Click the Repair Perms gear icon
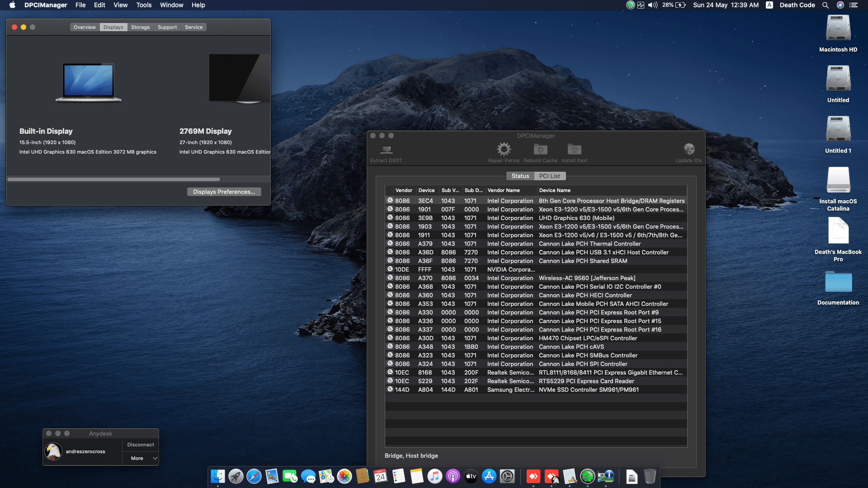This screenshot has width=868, height=488. pos(504,149)
